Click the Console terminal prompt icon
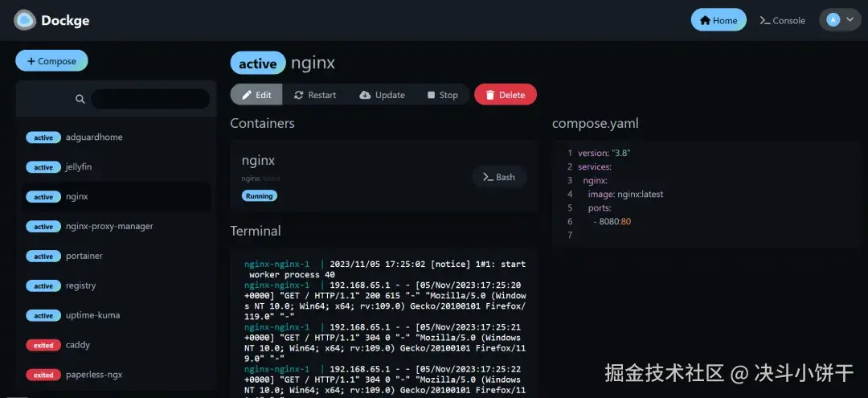The height and width of the screenshot is (398, 868). (765, 20)
